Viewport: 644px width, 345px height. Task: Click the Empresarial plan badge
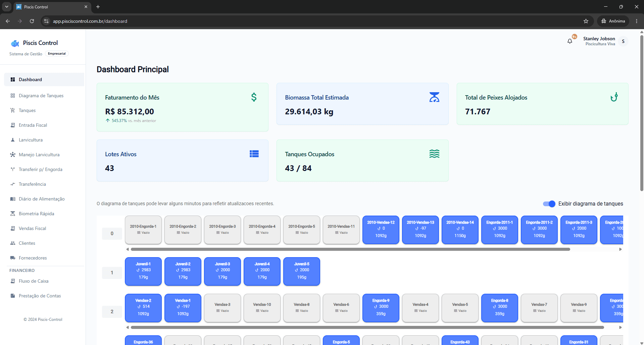pos(57,54)
